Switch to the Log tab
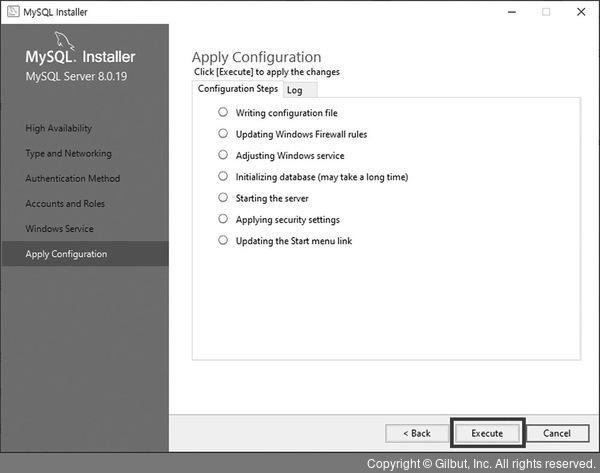 [x=300, y=90]
